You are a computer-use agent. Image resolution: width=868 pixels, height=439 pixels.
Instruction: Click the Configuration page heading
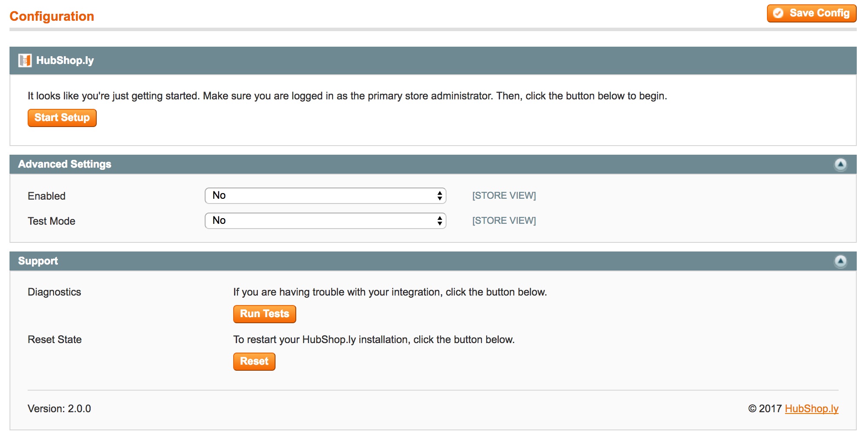click(52, 16)
